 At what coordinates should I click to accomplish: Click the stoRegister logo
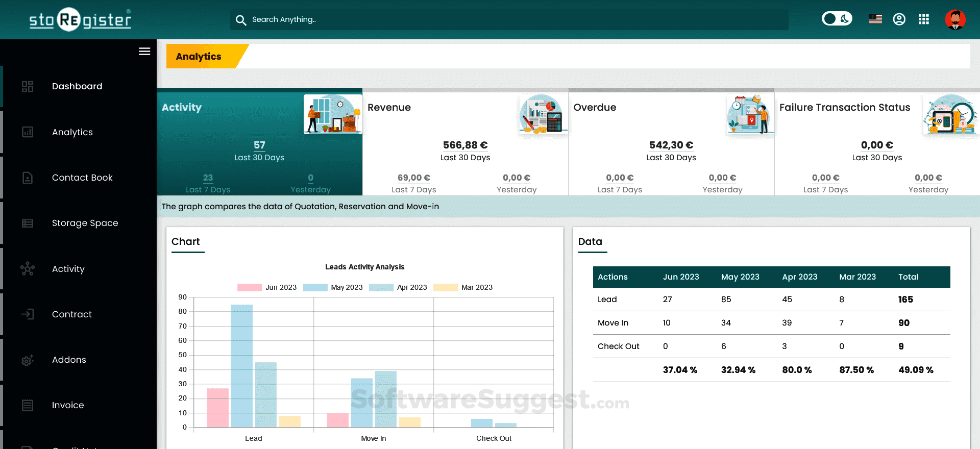80,19
